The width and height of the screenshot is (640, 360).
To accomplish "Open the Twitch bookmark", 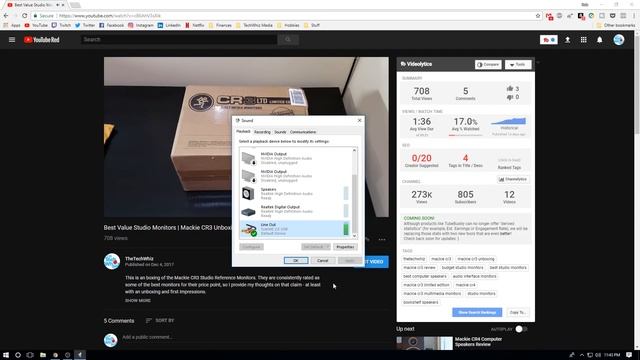I will click(61, 25).
